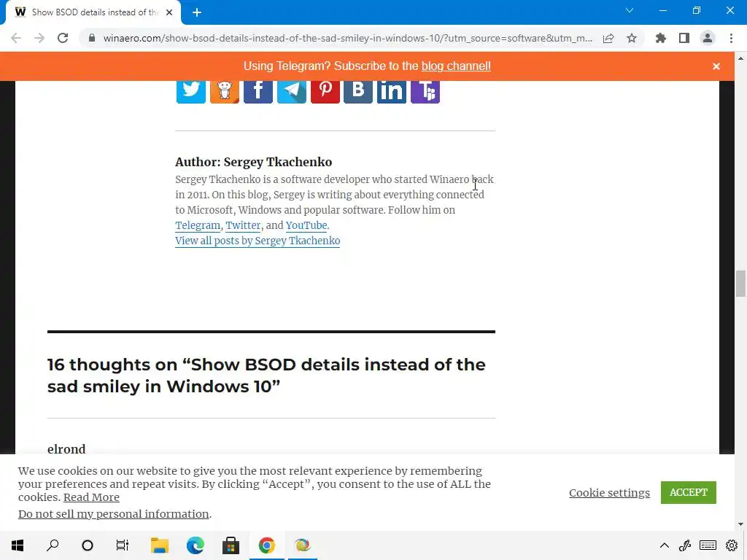Share the post via the Facebook icon
Viewport: 747px width, 560px height.
pyautogui.click(x=258, y=90)
